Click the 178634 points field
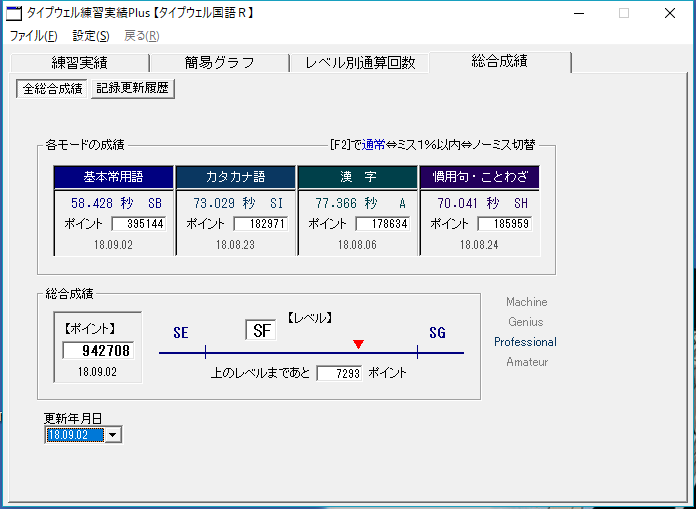Image resolution: width=696 pixels, height=509 pixels. tap(382, 224)
